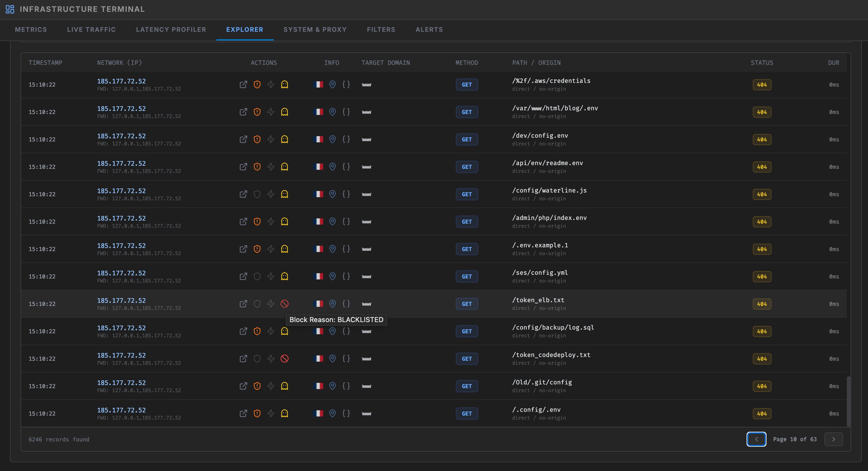Viewport: 868px width, 471px height.
Task: Click 404 status badge in /api/env/readme.env row
Action: 762,167
